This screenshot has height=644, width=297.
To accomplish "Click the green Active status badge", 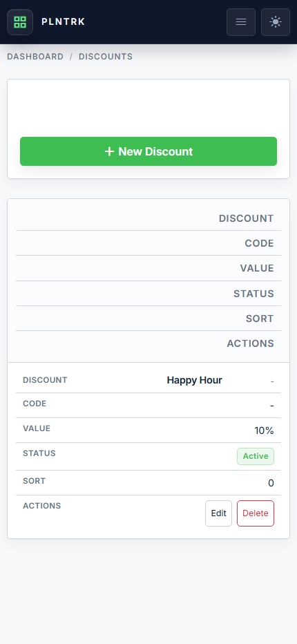I will [256, 456].
